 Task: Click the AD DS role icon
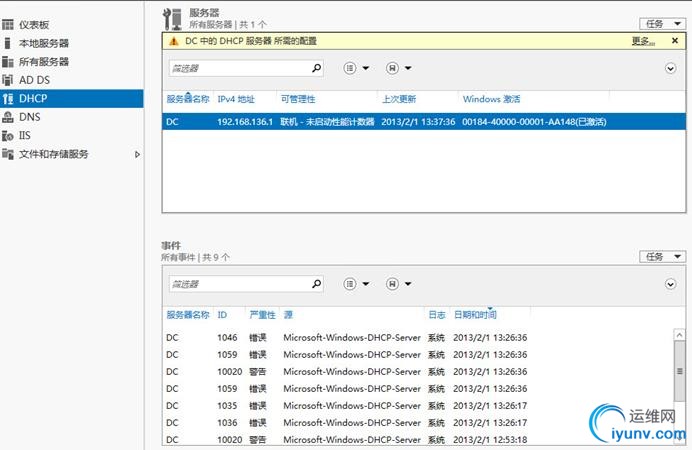tap(8, 80)
